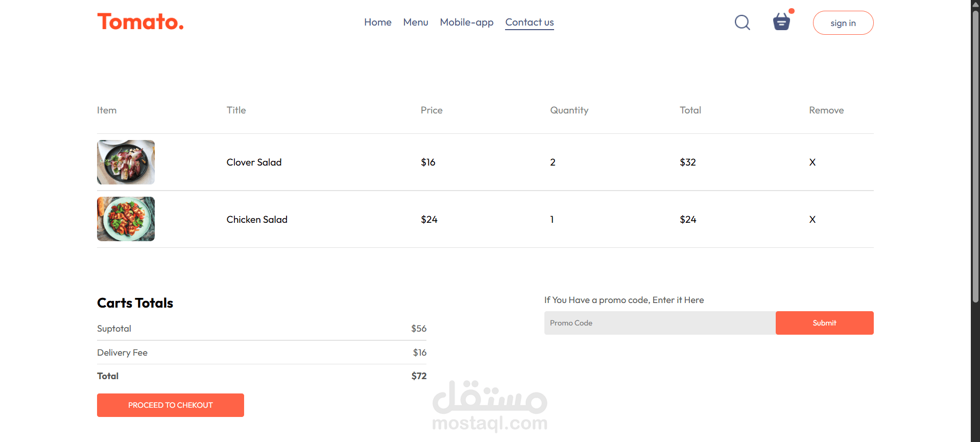
Task: Remove Clover Salad with its X
Action: [812, 162]
